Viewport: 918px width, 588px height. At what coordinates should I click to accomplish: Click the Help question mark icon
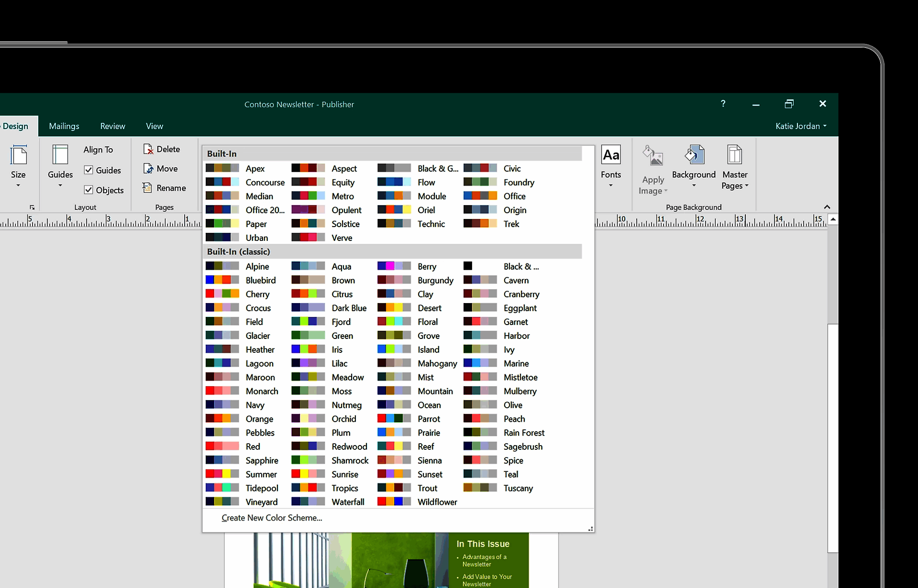[723, 104]
